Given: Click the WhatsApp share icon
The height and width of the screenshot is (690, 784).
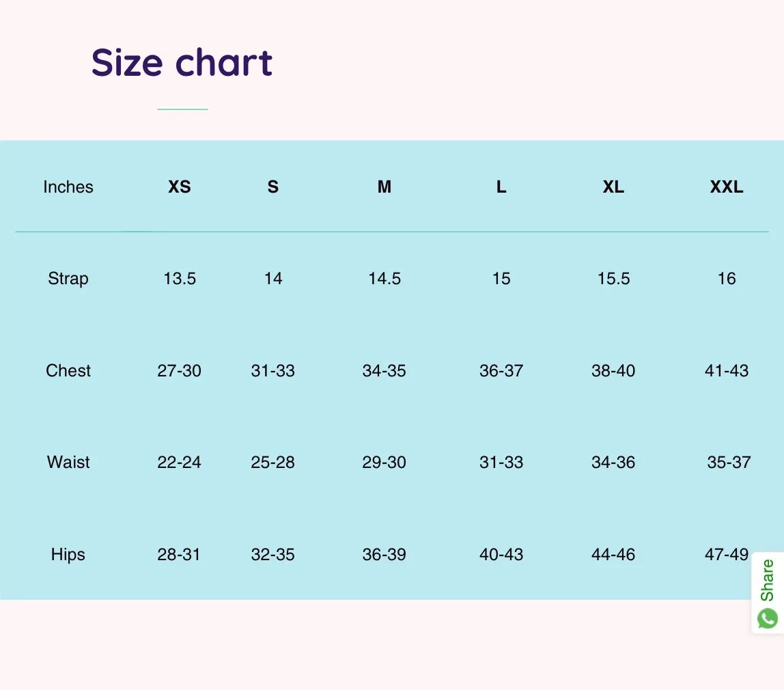Looking at the screenshot, I should pyautogui.click(x=768, y=618).
